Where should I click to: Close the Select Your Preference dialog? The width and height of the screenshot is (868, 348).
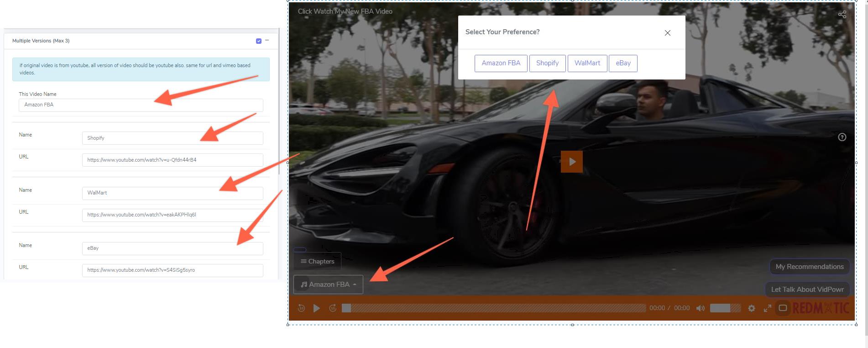[x=667, y=33]
